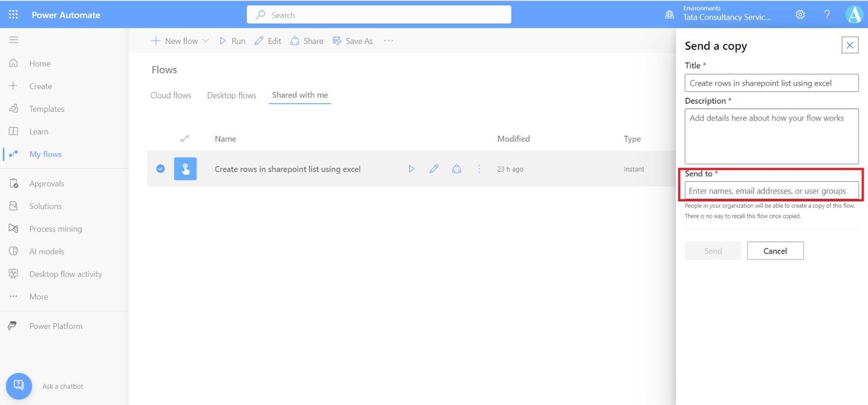Expand More in the left sidebar

pos(39,296)
